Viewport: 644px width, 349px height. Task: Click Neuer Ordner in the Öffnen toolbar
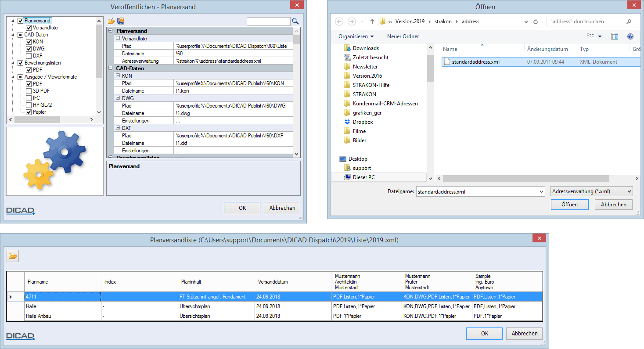(403, 36)
